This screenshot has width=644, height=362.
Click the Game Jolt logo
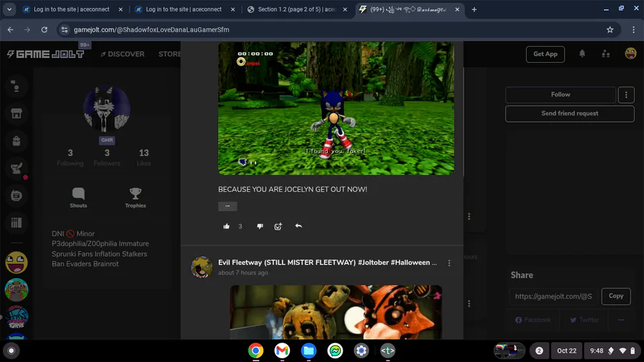pos(46,54)
